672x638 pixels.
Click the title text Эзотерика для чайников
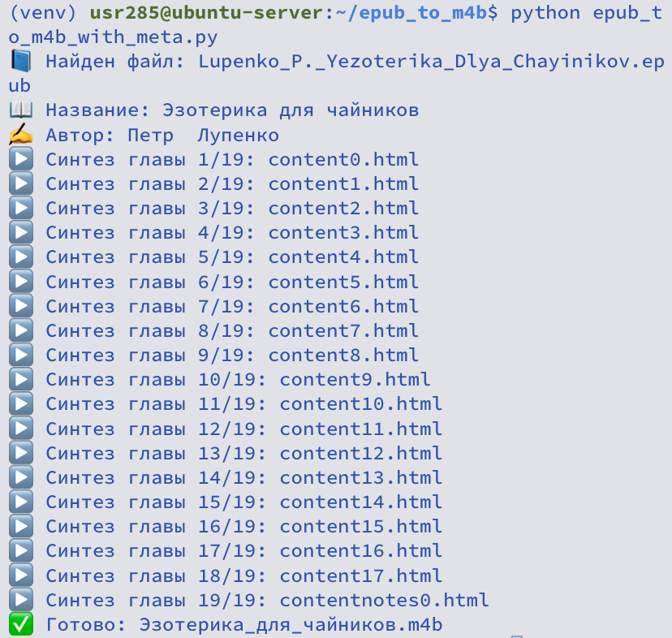290,110
